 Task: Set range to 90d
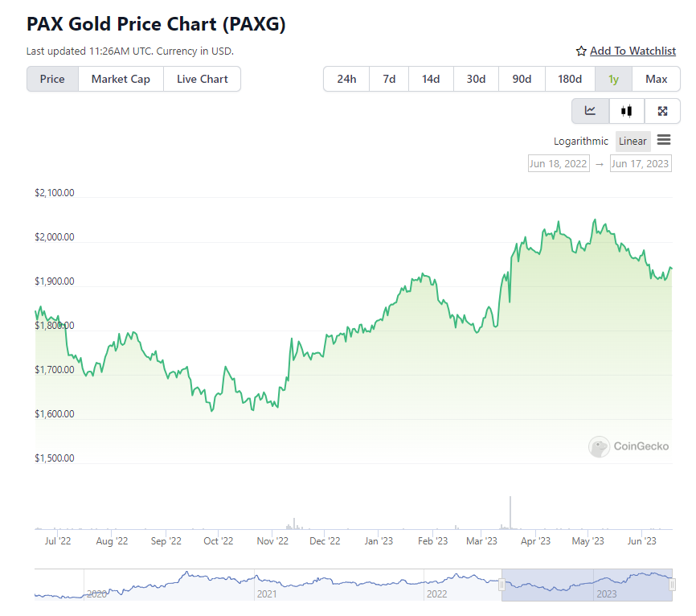click(522, 79)
